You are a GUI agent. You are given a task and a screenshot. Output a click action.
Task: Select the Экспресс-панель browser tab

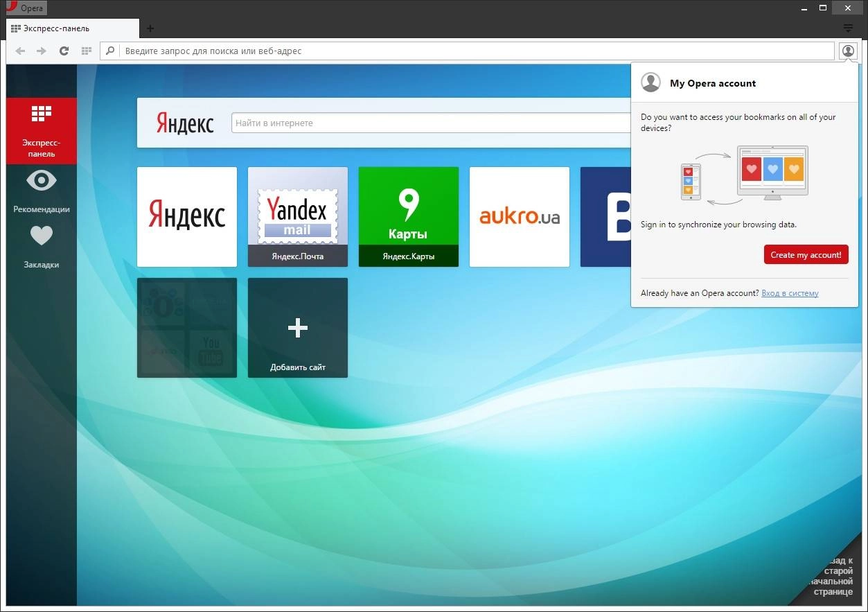pos(72,28)
